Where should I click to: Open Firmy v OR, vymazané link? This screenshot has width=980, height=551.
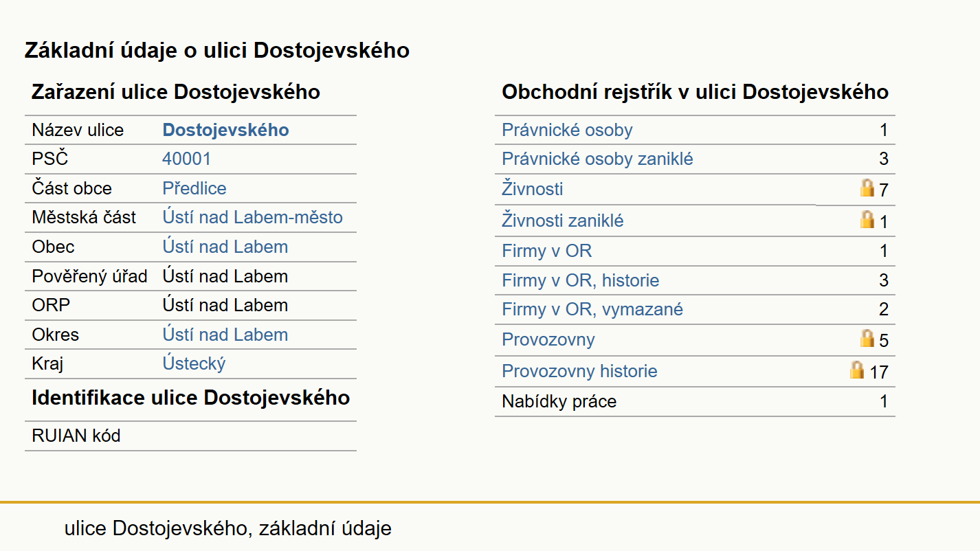point(592,309)
